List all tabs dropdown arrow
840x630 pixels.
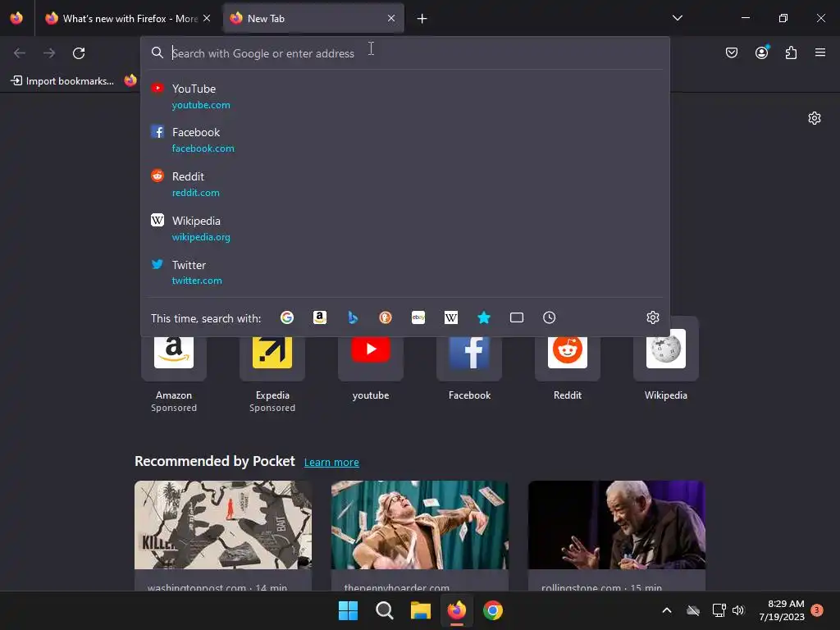point(678,18)
